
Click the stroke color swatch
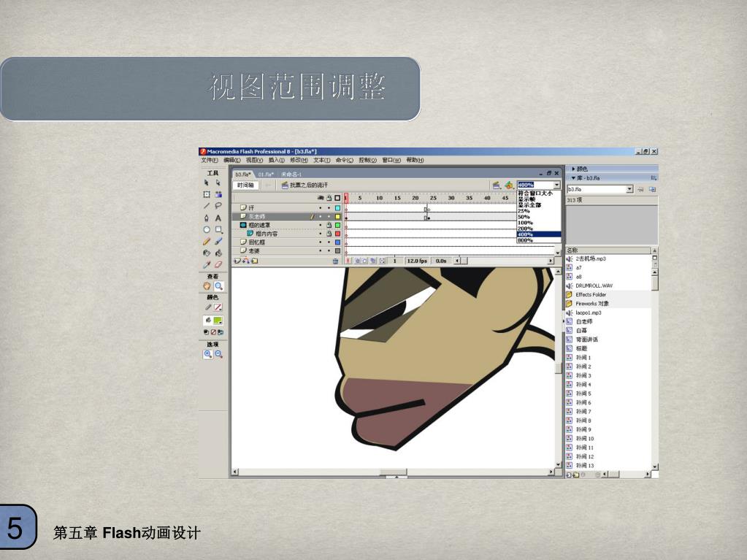pos(218,307)
